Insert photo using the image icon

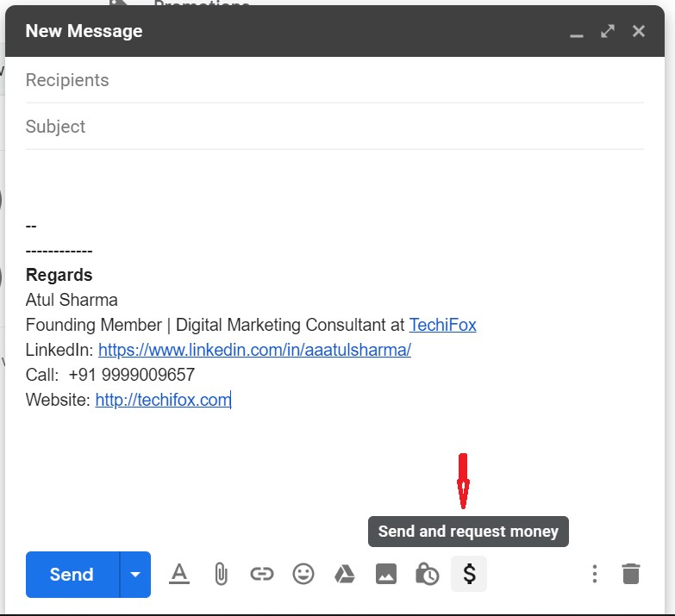pos(386,575)
